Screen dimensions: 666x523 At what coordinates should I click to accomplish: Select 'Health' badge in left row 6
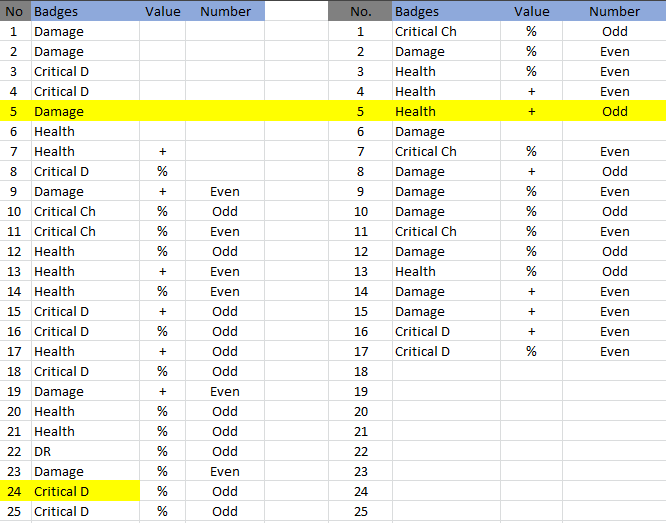point(85,131)
